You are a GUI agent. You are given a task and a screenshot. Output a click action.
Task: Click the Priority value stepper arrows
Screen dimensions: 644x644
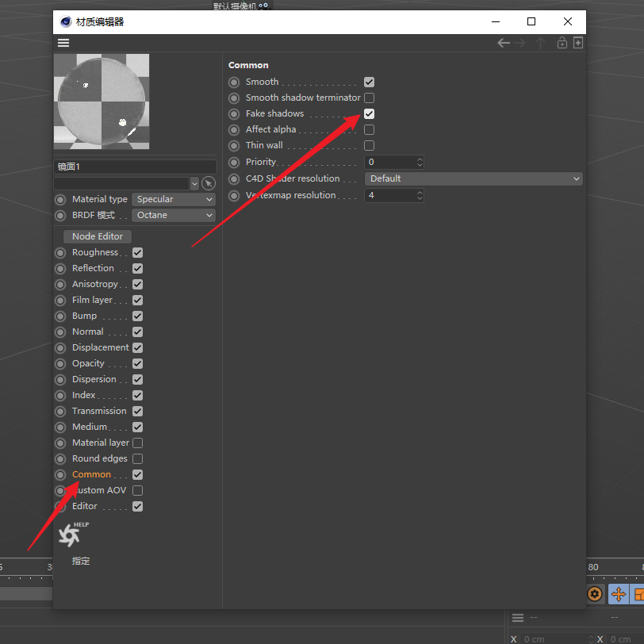(x=420, y=162)
